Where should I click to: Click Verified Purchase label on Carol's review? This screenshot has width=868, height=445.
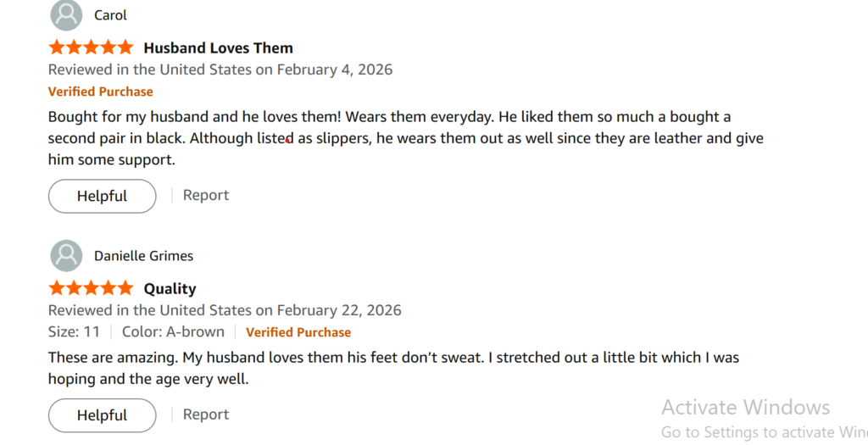click(100, 92)
